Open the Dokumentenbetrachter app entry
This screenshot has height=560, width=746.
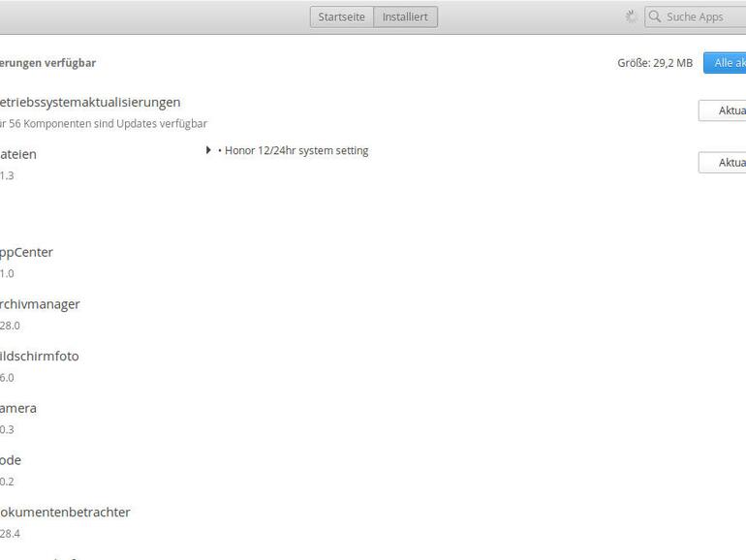pyautogui.click(x=65, y=512)
